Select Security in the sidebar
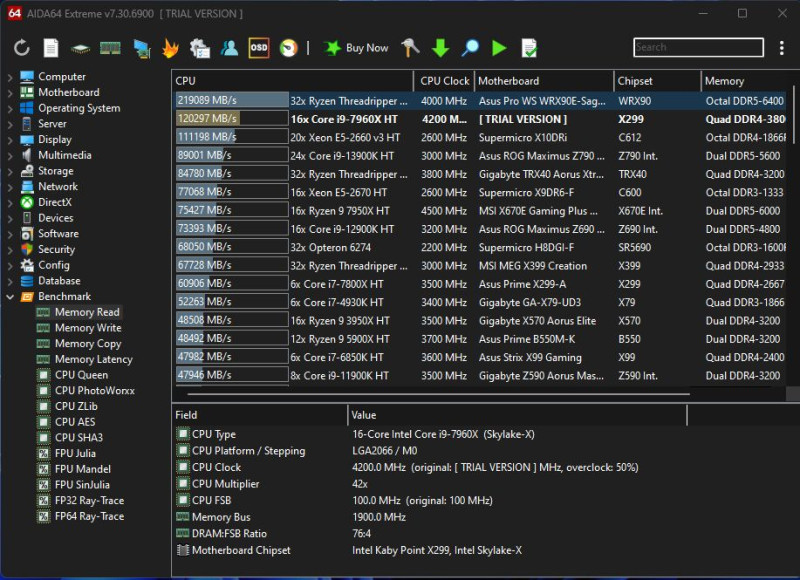The image size is (800, 580). [x=56, y=249]
